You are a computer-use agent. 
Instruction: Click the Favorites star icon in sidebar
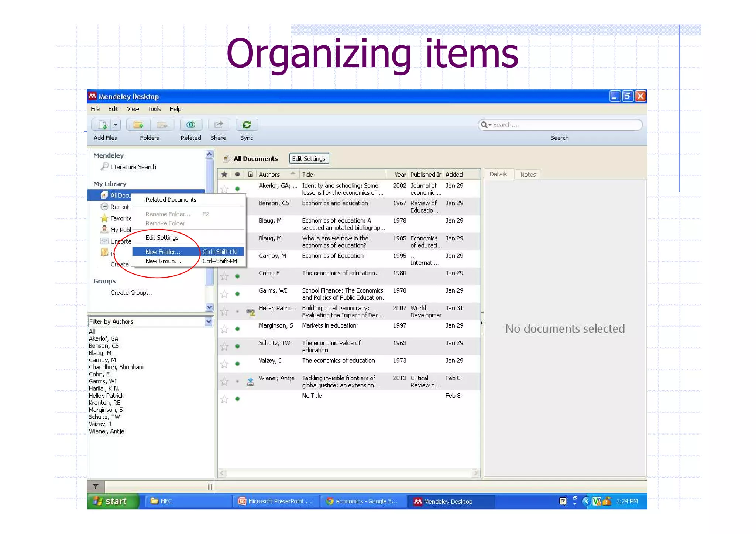104,218
